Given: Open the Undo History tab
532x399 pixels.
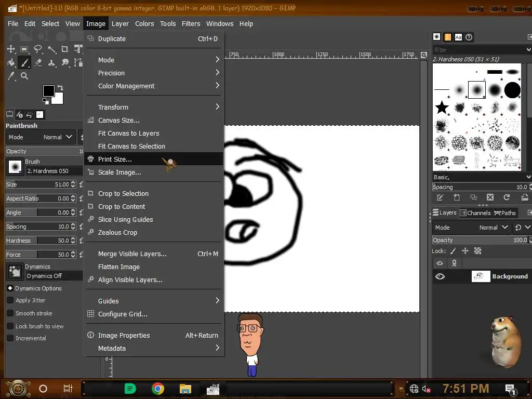Looking at the screenshot, I should [x=29, y=115].
